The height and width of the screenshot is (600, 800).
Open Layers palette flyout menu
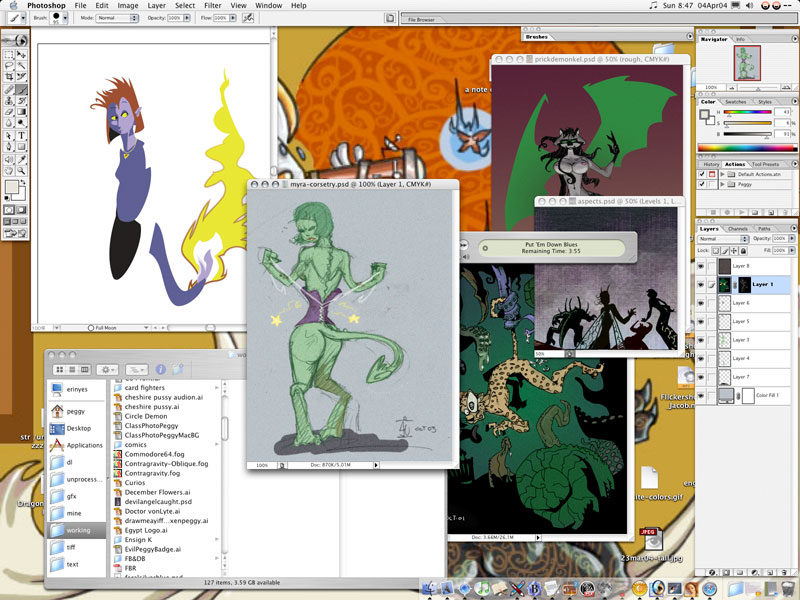794,228
